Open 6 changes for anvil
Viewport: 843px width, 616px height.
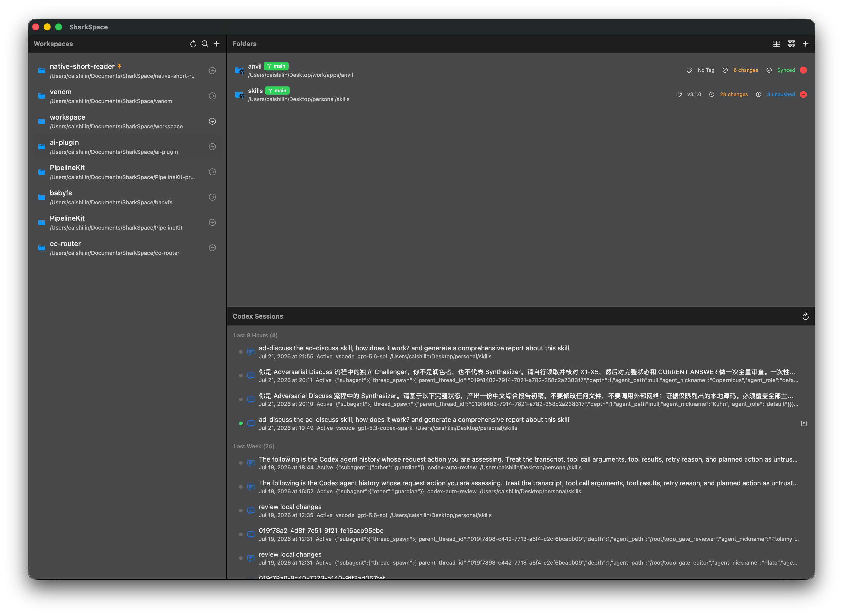(x=745, y=70)
